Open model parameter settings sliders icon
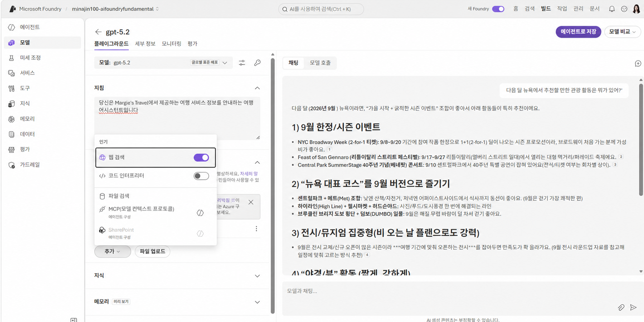The width and height of the screenshot is (644, 322). (x=242, y=63)
